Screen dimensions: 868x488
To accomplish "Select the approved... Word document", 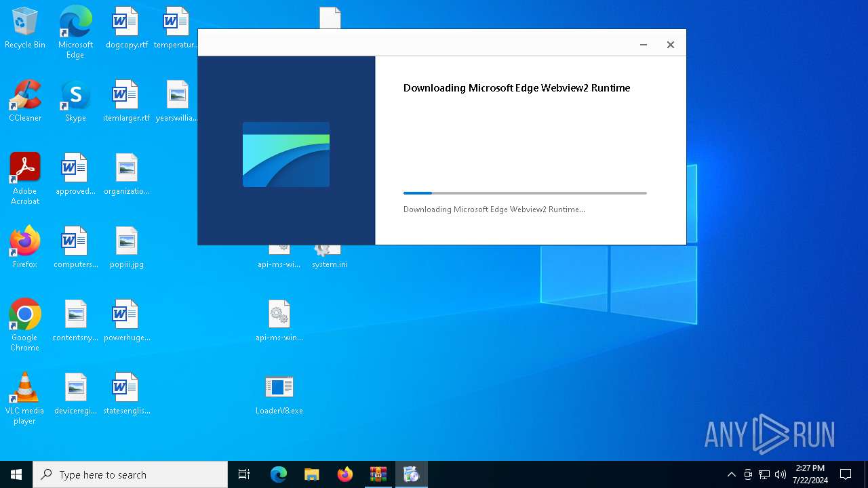I will [75, 175].
